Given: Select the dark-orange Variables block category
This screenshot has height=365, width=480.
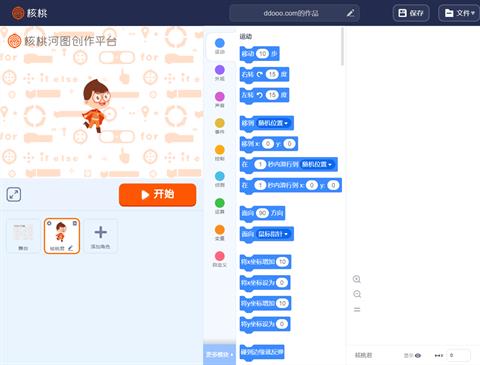Looking at the screenshot, I should [x=220, y=232].
